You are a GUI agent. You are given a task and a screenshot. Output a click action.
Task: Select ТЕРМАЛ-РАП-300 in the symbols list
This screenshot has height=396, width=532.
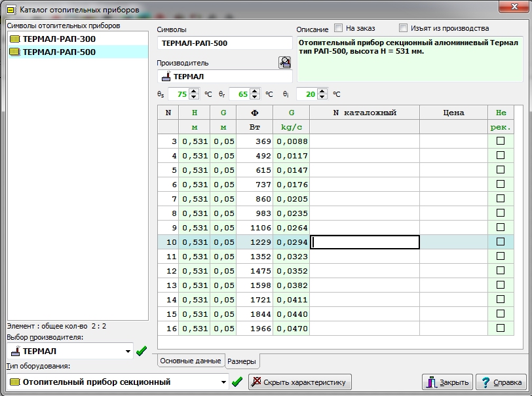[x=78, y=39]
